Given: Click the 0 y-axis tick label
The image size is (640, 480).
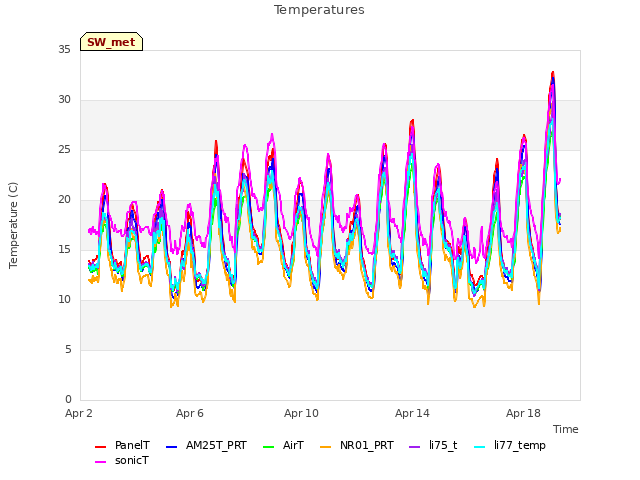Looking at the screenshot, I should pyautogui.click(x=68, y=400).
